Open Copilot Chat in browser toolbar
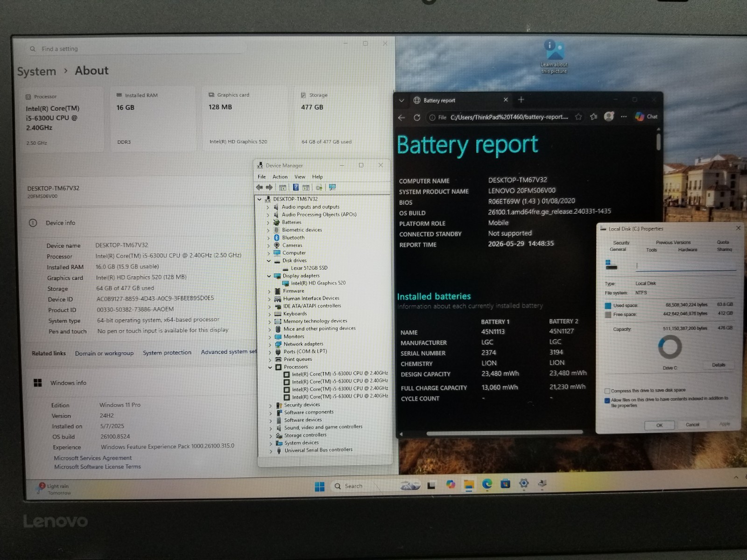The height and width of the screenshot is (560, 747). point(646,117)
